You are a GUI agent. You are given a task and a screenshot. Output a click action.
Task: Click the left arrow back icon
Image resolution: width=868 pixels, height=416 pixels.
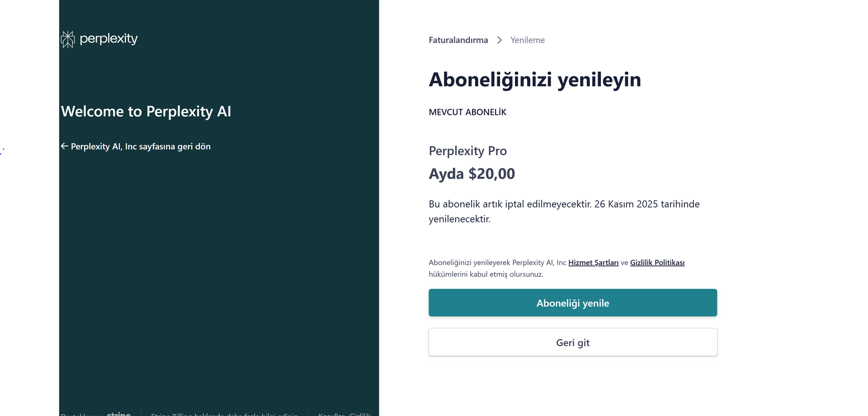tap(65, 146)
